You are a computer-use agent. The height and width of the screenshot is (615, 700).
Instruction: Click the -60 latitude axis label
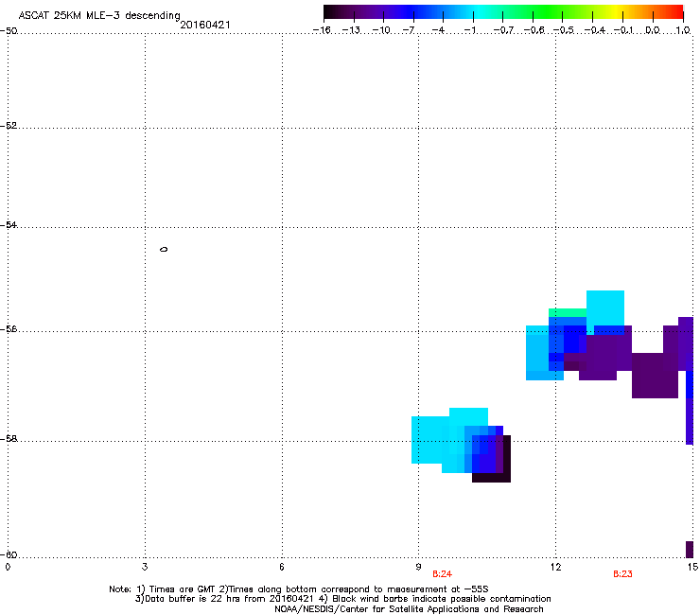point(9,555)
